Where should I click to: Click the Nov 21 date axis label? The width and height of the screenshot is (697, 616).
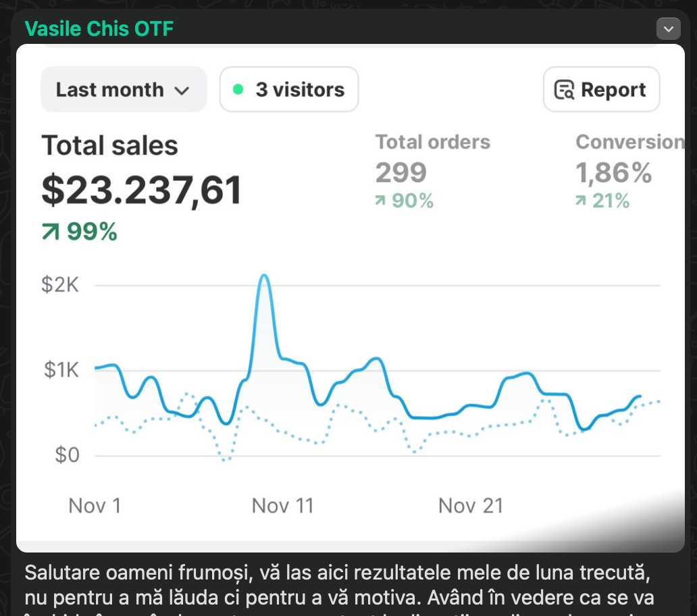(470, 506)
